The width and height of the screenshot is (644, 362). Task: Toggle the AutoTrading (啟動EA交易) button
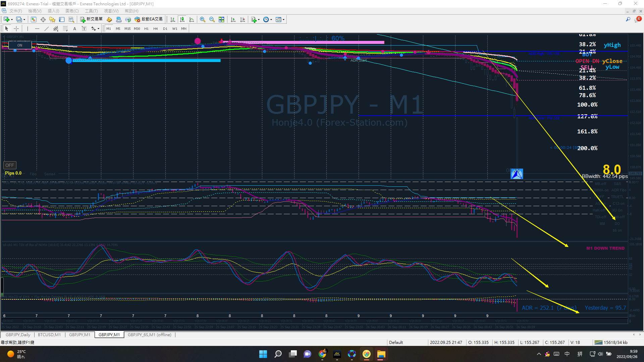point(149,19)
